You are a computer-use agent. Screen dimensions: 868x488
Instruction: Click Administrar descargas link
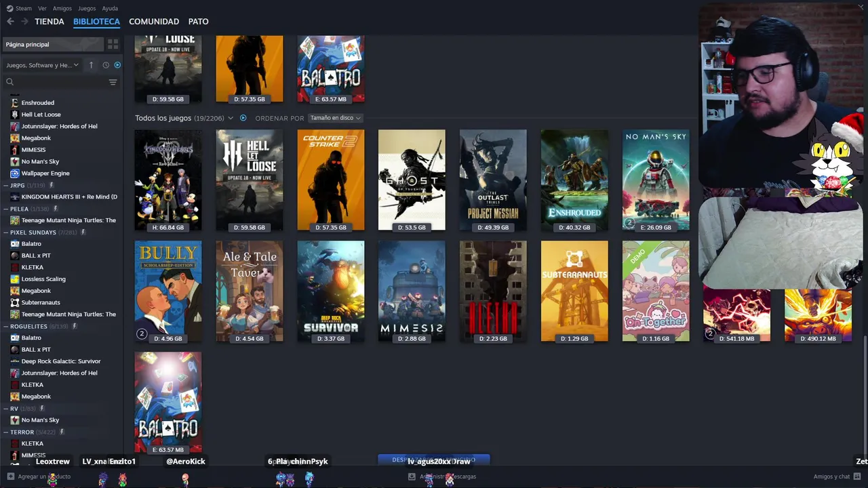point(448,476)
